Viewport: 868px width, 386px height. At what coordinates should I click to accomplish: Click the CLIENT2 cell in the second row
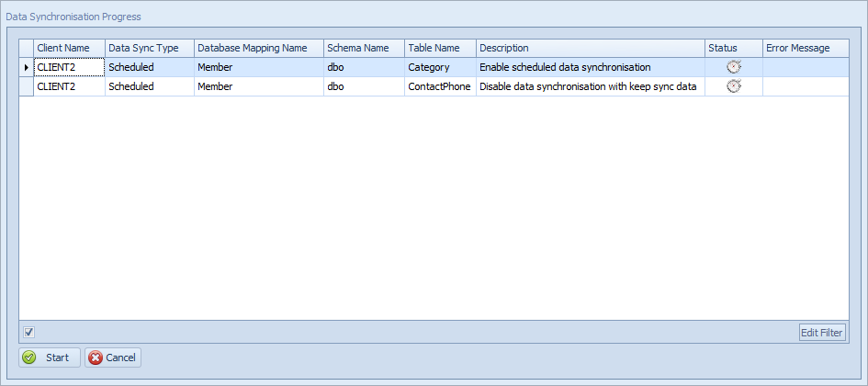70,86
